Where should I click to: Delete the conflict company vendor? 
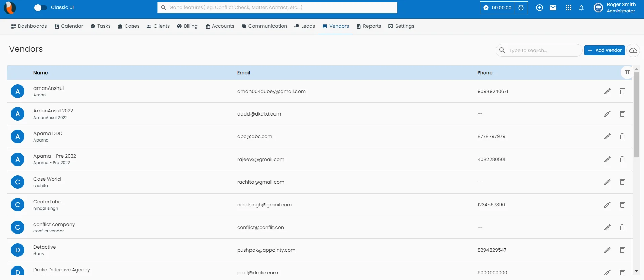click(x=622, y=227)
